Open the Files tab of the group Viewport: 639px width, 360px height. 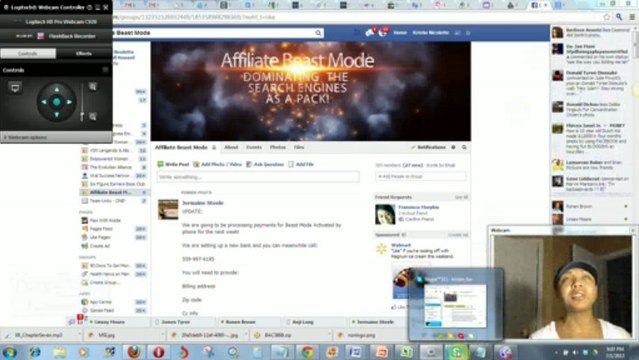(x=299, y=147)
